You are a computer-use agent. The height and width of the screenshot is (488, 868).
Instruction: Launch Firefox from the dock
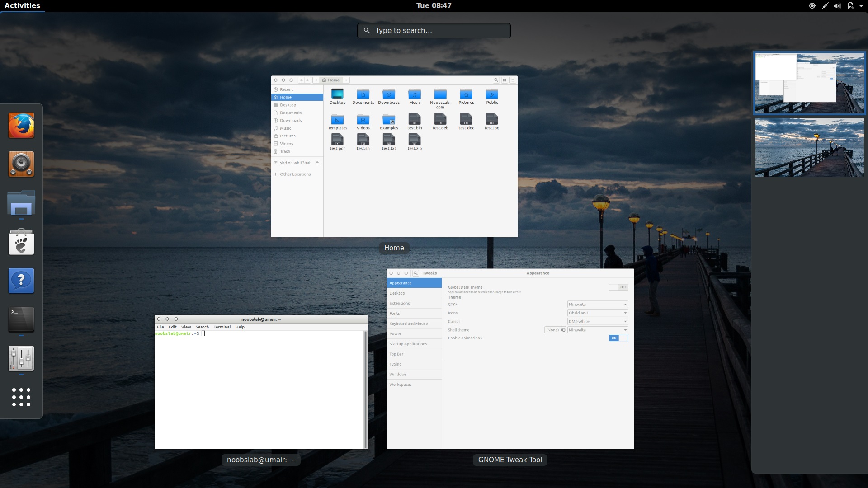pyautogui.click(x=21, y=125)
